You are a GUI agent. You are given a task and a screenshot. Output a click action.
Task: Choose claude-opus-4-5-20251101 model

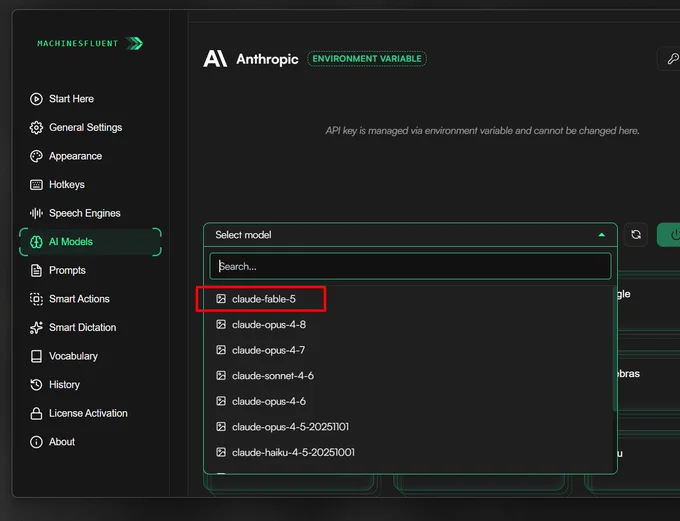(x=410, y=427)
